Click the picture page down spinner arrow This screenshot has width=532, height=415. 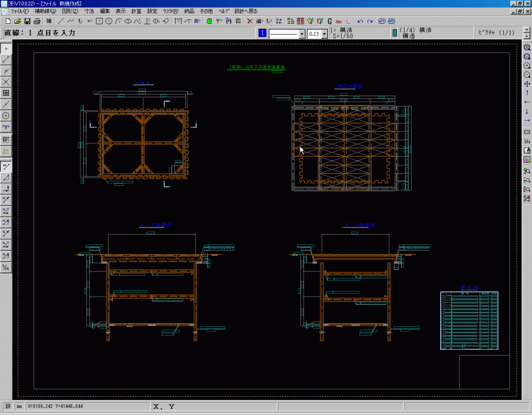(x=527, y=36)
